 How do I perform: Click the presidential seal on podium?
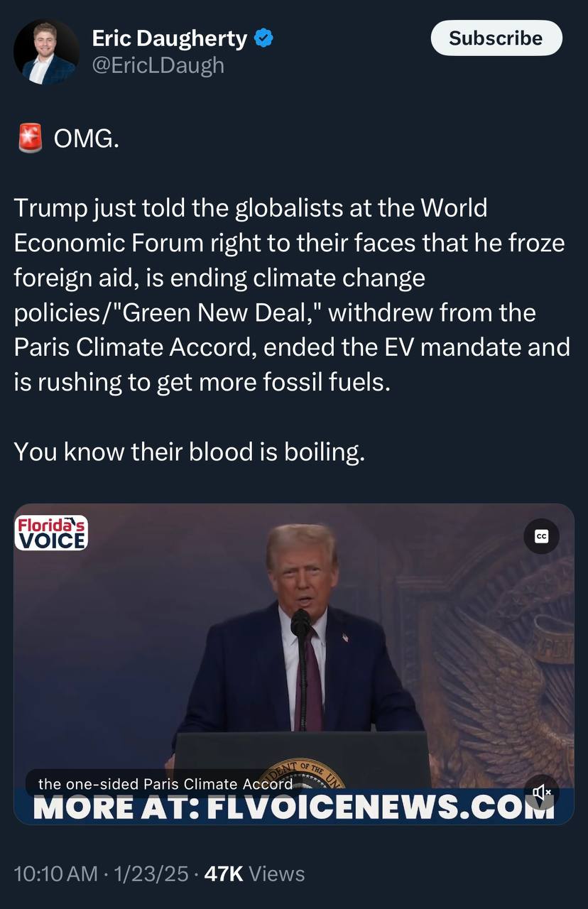coord(302,773)
